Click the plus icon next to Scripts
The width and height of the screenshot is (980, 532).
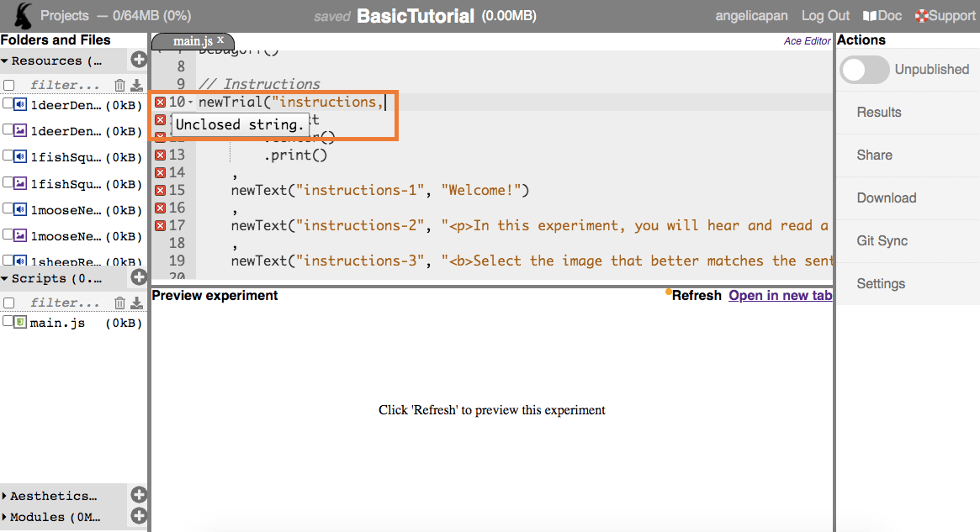click(138, 277)
